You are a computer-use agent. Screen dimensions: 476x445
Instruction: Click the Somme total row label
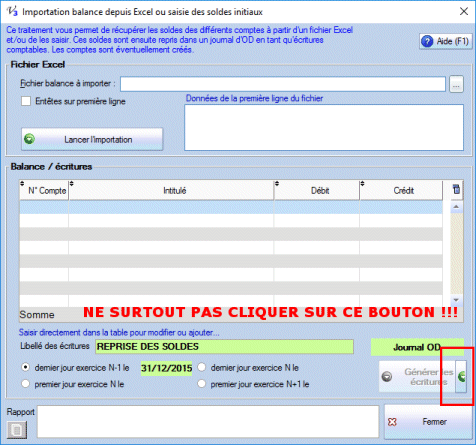click(37, 314)
